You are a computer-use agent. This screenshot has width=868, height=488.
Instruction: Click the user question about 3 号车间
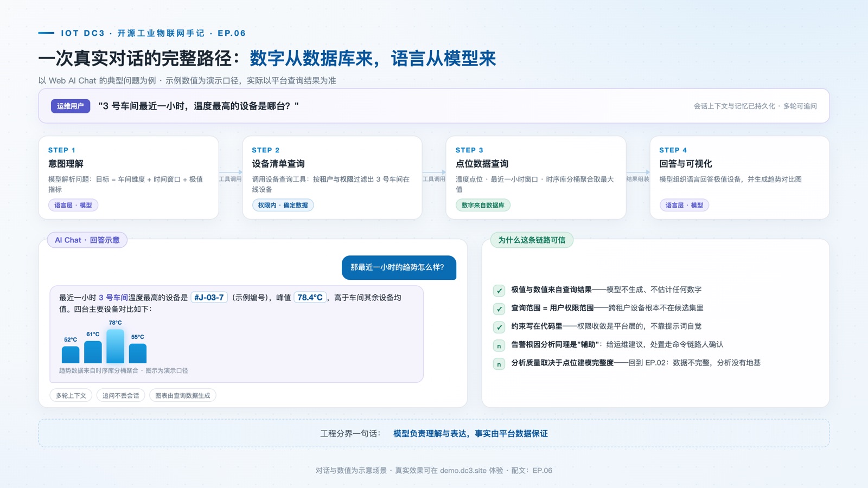pyautogui.click(x=199, y=106)
